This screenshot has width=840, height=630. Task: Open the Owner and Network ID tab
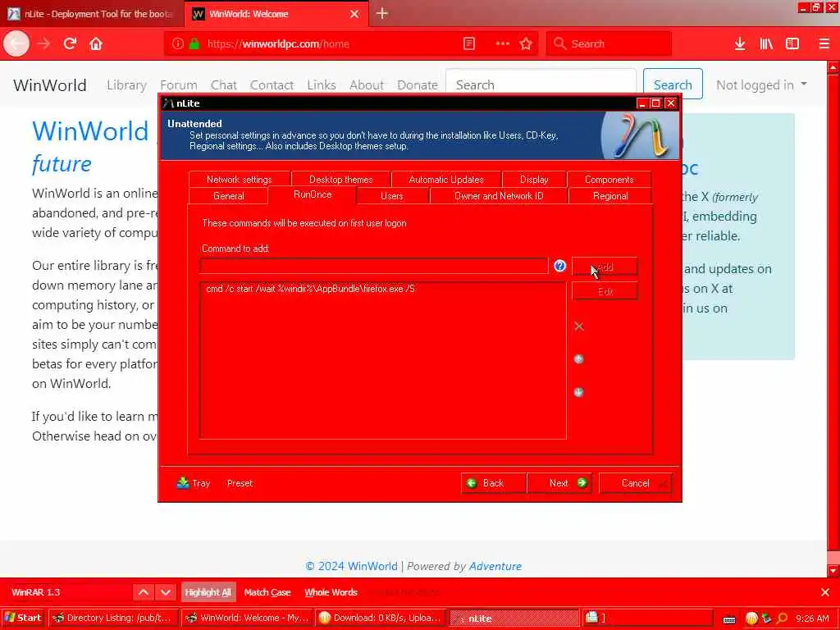pyautogui.click(x=499, y=195)
